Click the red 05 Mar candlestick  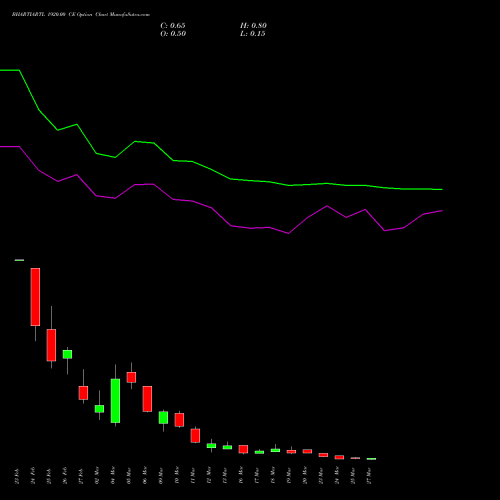point(131,377)
